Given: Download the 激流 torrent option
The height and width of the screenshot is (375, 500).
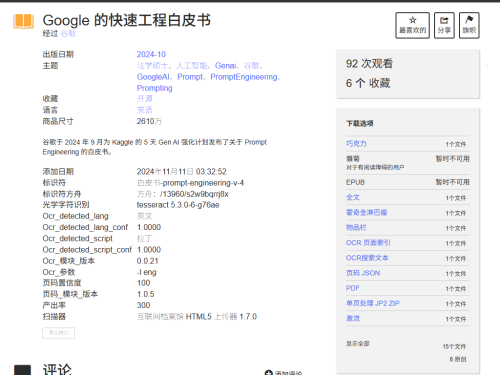Looking at the screenshot, I should [353, 318].
